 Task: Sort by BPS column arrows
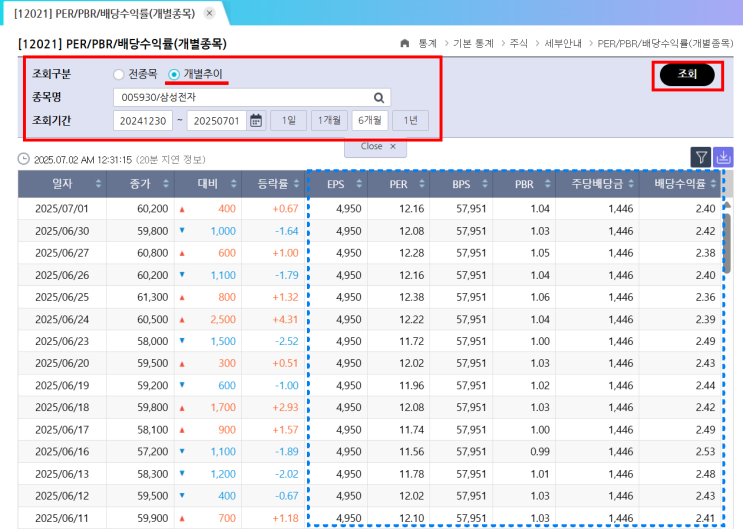485,184
